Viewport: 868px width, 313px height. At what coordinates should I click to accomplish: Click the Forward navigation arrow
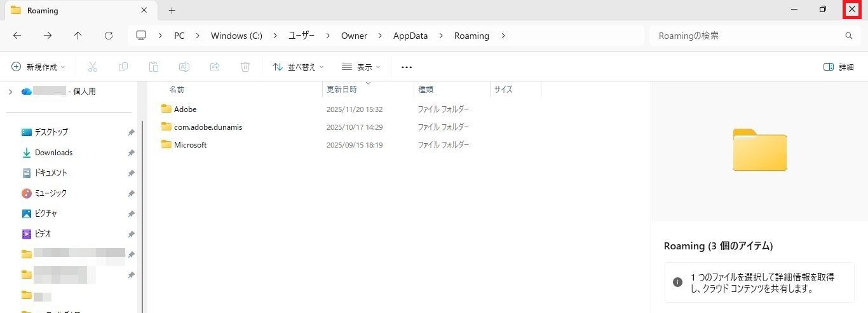(48, 36)
